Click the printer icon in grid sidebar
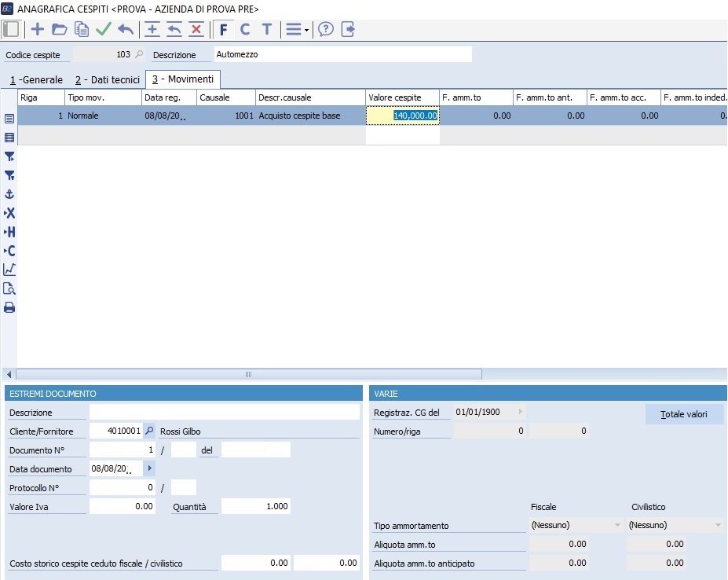 coord(9,307)
